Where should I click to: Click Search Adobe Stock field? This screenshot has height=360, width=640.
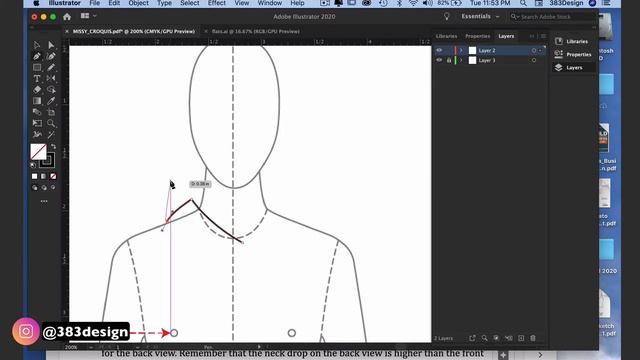point(552,17)
